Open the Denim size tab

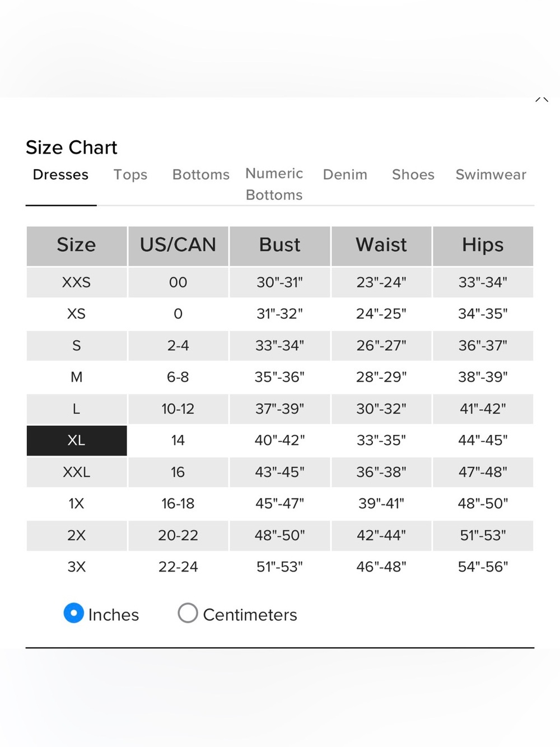[x=345, y=175]
